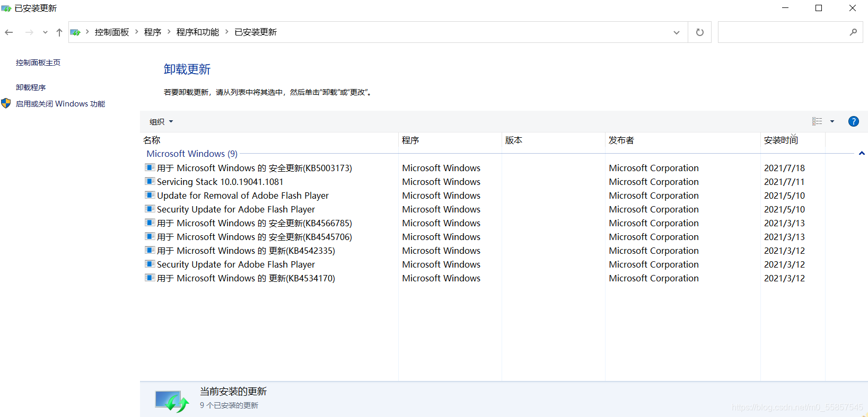Select update KB4534170
The image size is (868, 417).
click(x=246, y=278)
